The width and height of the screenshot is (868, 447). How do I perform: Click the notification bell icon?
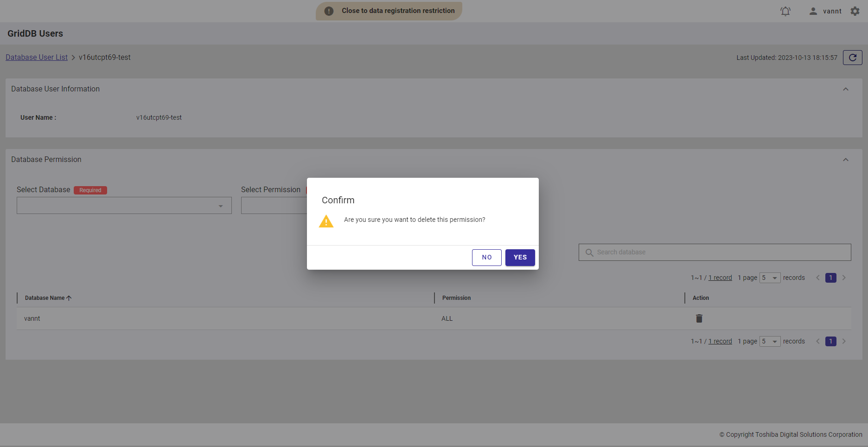pyautogui.click(x=785, y=11)
